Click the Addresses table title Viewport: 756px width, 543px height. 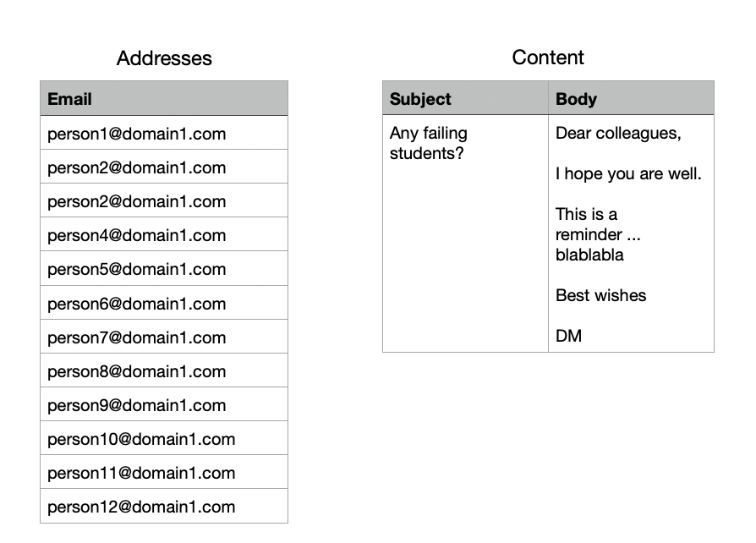point(164,58)
